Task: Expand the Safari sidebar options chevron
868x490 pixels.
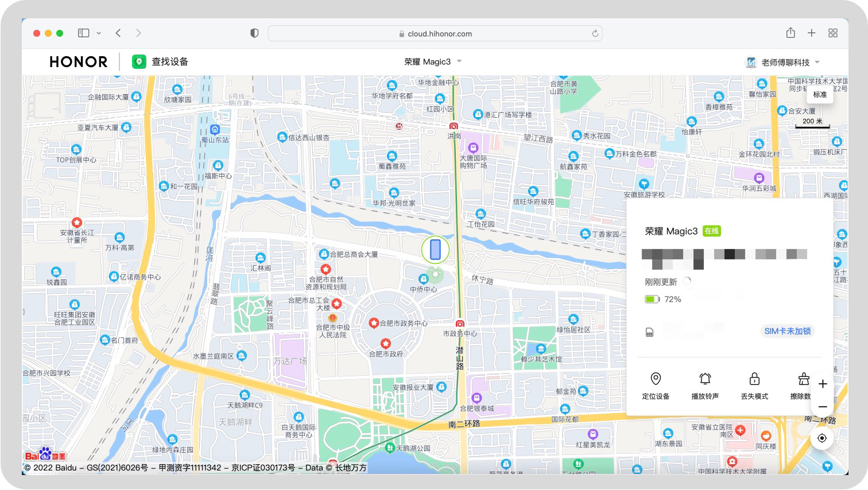Action: pyautogui.click(x=99, y=33)
